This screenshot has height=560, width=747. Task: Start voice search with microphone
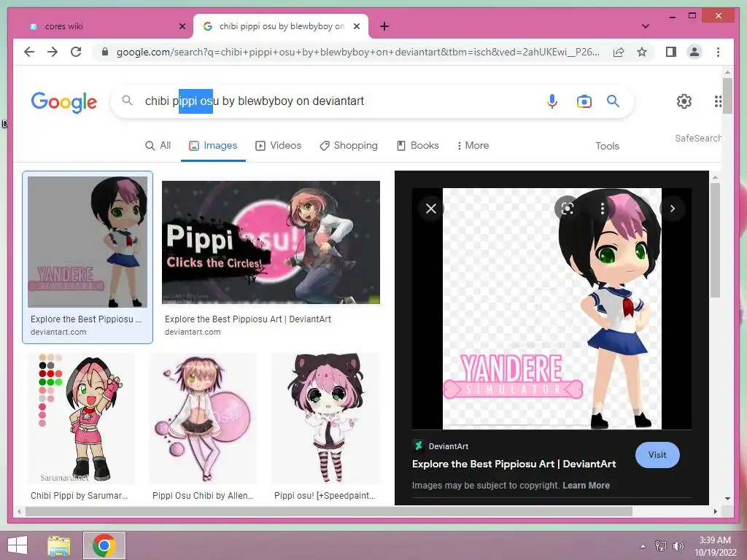tap(552, 101)
